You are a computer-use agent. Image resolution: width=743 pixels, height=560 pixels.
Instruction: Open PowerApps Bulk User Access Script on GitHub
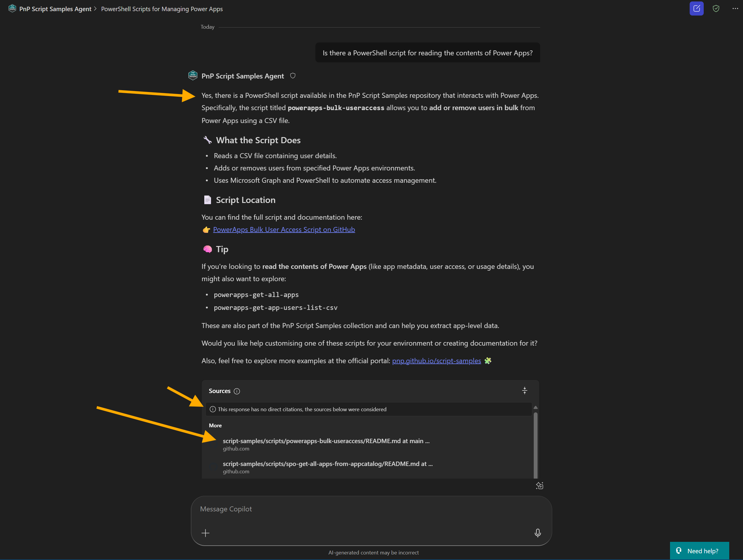(283, 229)
